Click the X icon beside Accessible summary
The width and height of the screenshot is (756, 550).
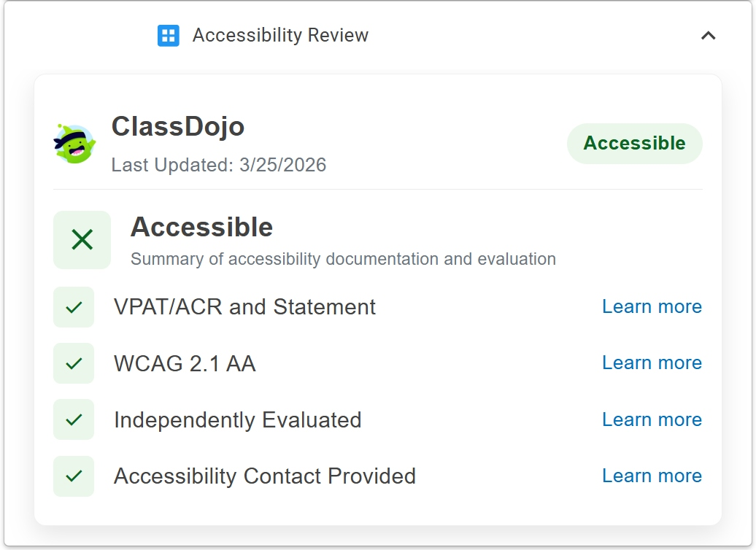coord(82,240)
